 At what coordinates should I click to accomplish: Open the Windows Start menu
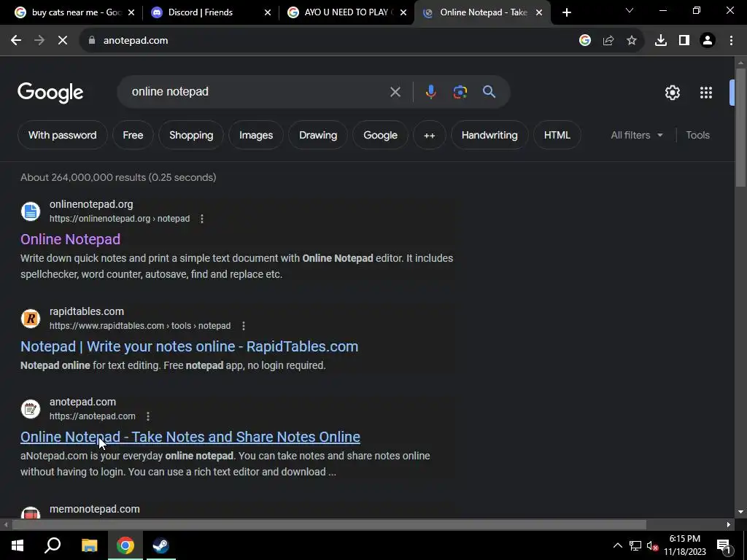(18, 545)
